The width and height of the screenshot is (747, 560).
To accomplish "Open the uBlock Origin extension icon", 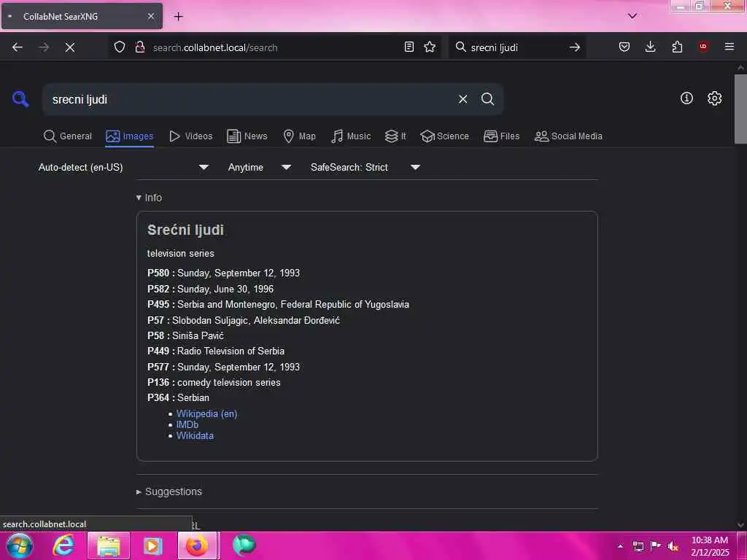I will point(703,47).
